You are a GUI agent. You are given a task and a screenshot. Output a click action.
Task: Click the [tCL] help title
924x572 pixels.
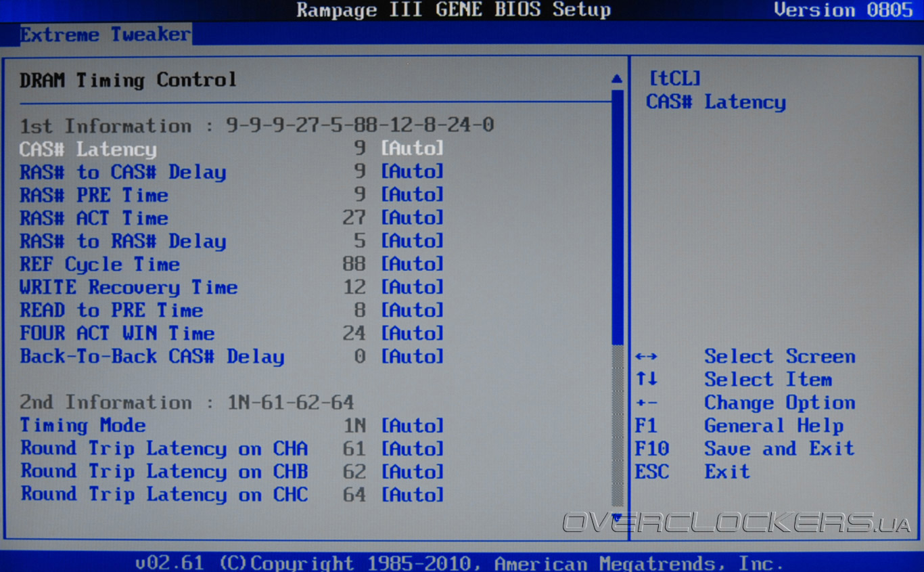[x=674, y=79]
